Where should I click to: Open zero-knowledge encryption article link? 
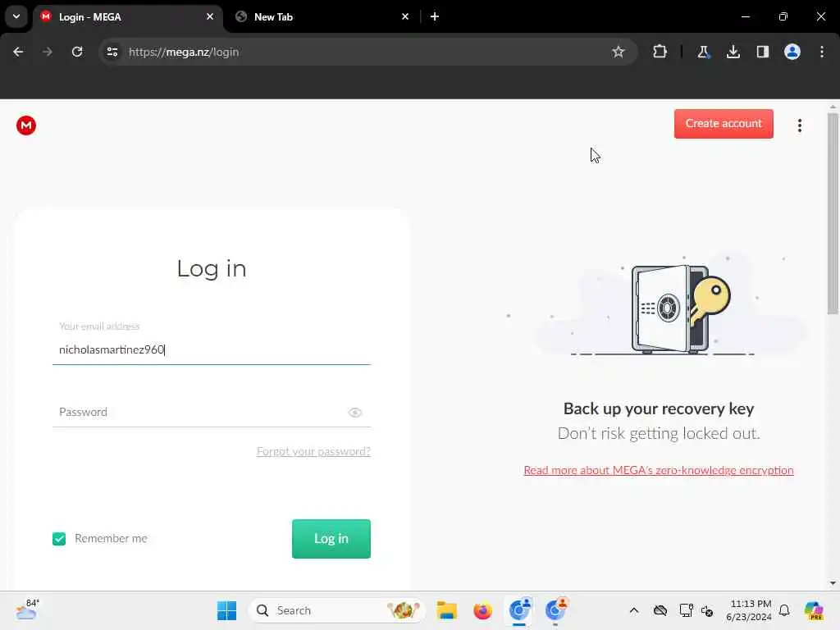pyautogui.click(x=659, y=470)
